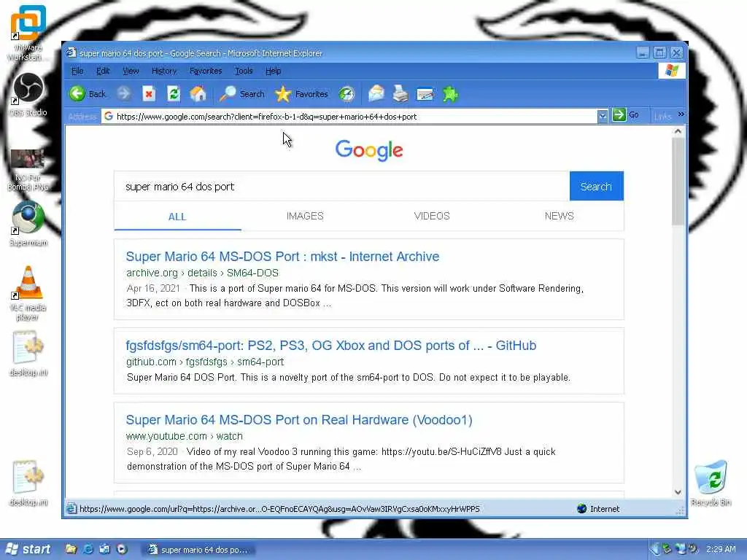
Task: Stop page loading with the red X icon
Action: [x=149, y=94]
